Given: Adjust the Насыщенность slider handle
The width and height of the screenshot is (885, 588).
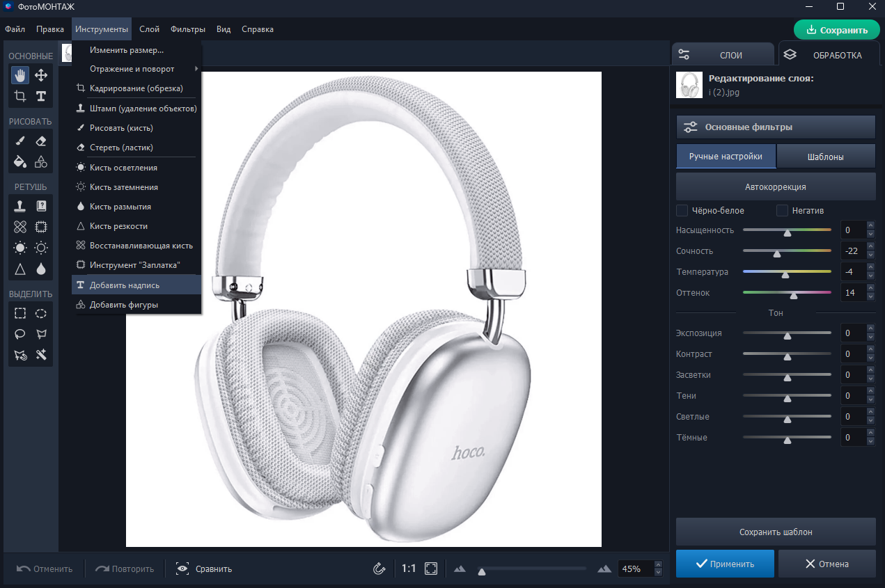Looking at the screenshot, I should pos(788,233).
